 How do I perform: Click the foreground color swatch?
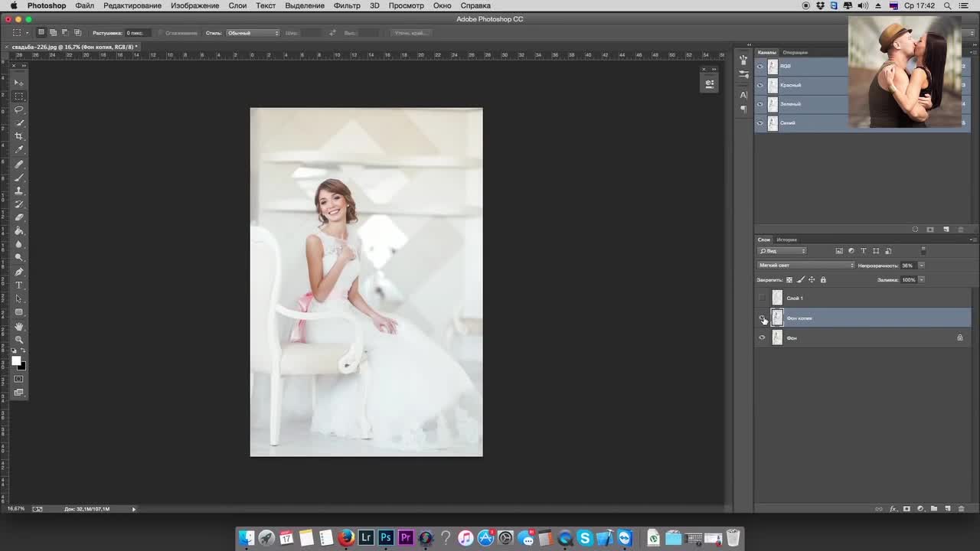(16, 361)
